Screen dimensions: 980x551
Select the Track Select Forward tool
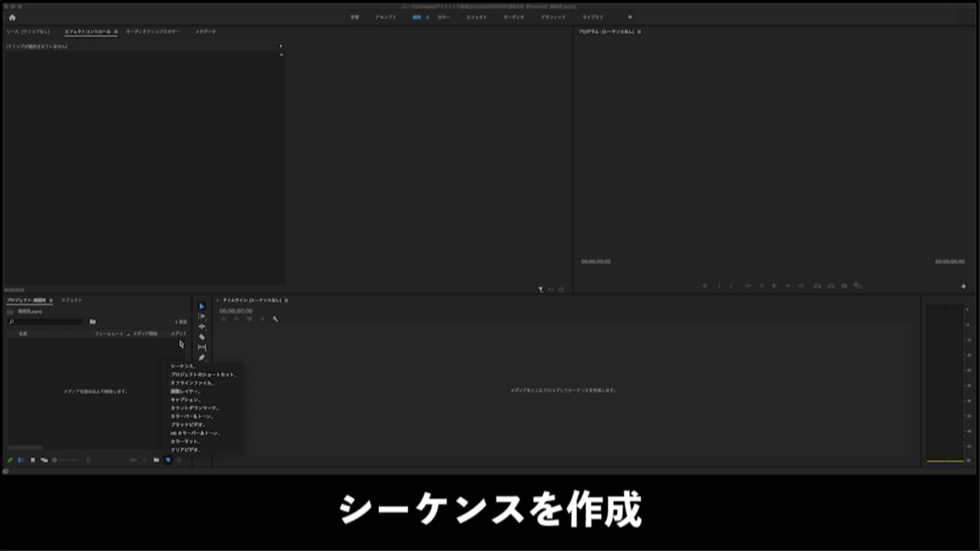click(x=201, y=316)
